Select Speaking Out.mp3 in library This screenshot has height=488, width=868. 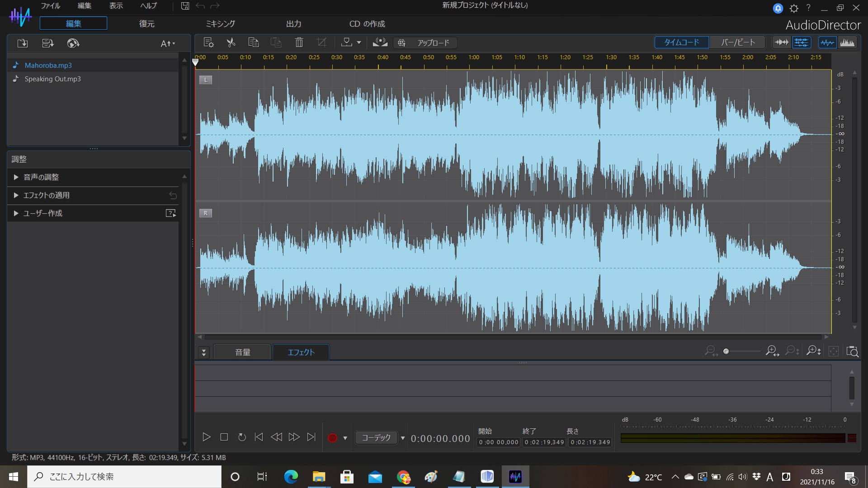click(52, 79)
